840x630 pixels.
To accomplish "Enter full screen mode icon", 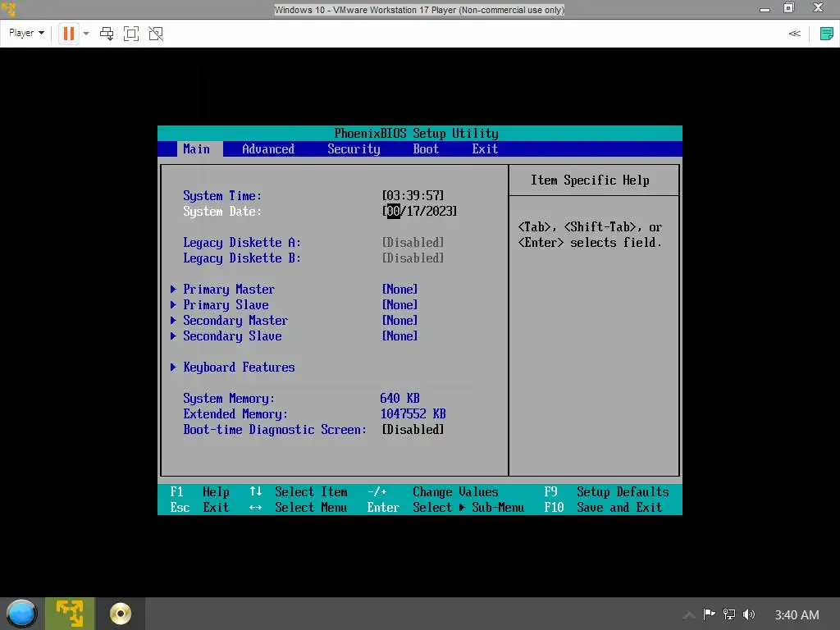I will (130, 34).
